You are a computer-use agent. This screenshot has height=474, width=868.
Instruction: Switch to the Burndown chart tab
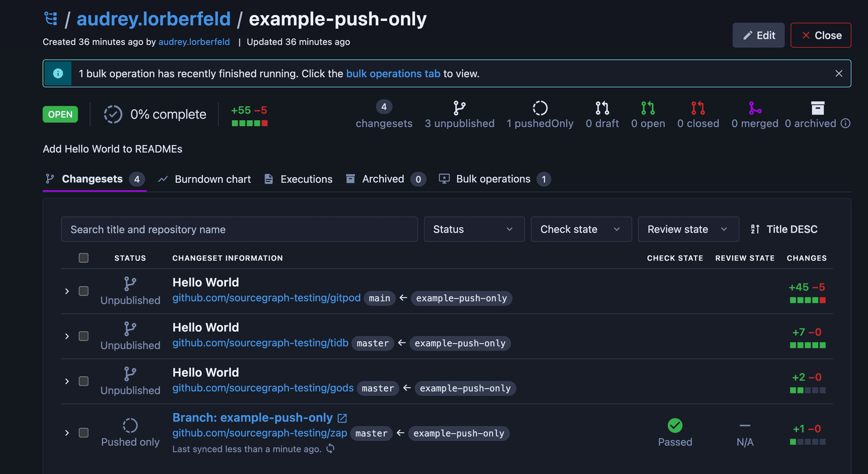coord(204,179)
